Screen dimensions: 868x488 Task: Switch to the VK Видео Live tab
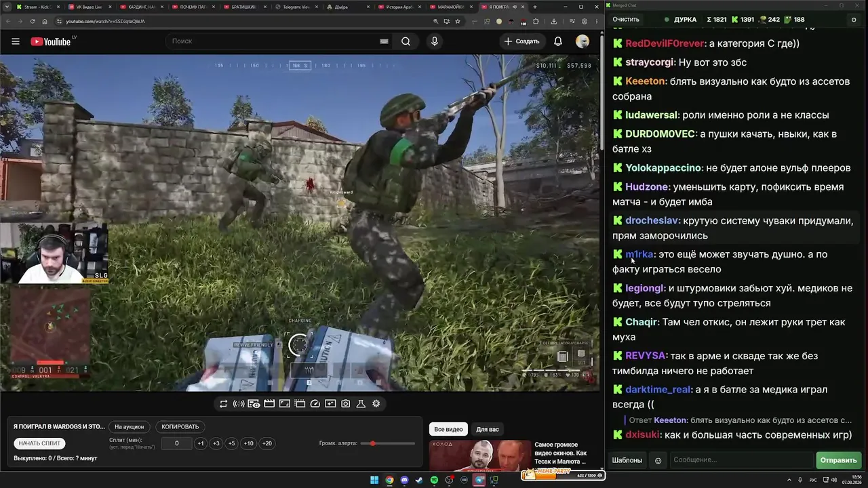point(88,7)
